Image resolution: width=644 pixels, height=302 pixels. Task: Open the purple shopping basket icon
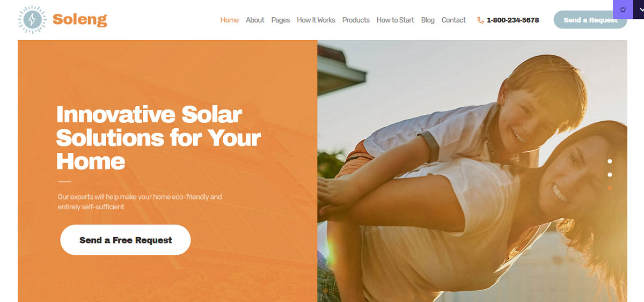coord(623,10)
